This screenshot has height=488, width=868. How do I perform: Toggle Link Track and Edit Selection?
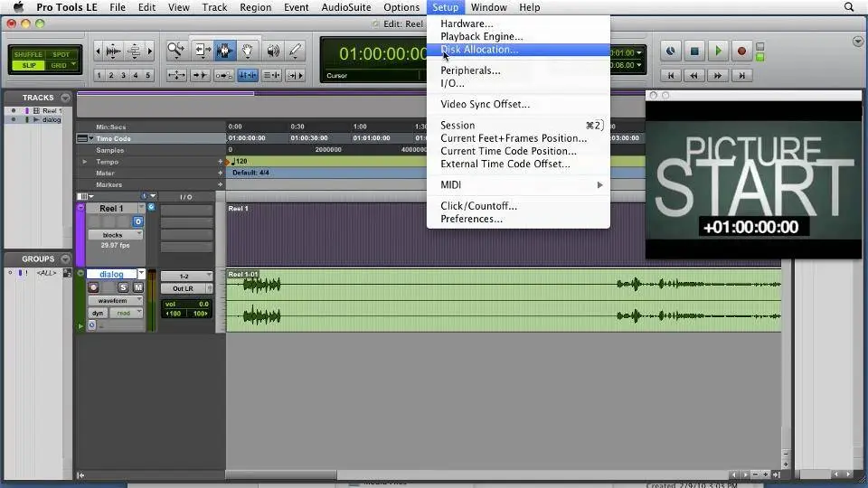pos(271,75)
